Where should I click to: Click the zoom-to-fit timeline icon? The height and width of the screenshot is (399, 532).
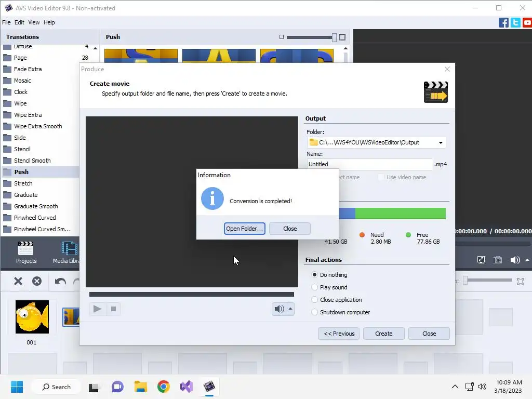point(521,281)
